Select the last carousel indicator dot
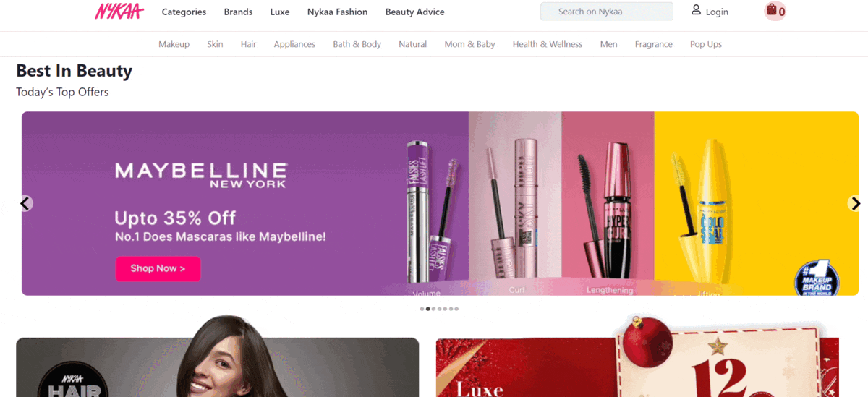Image resolution: width=868 pixels, height=397 pixels. coord(456,309)
